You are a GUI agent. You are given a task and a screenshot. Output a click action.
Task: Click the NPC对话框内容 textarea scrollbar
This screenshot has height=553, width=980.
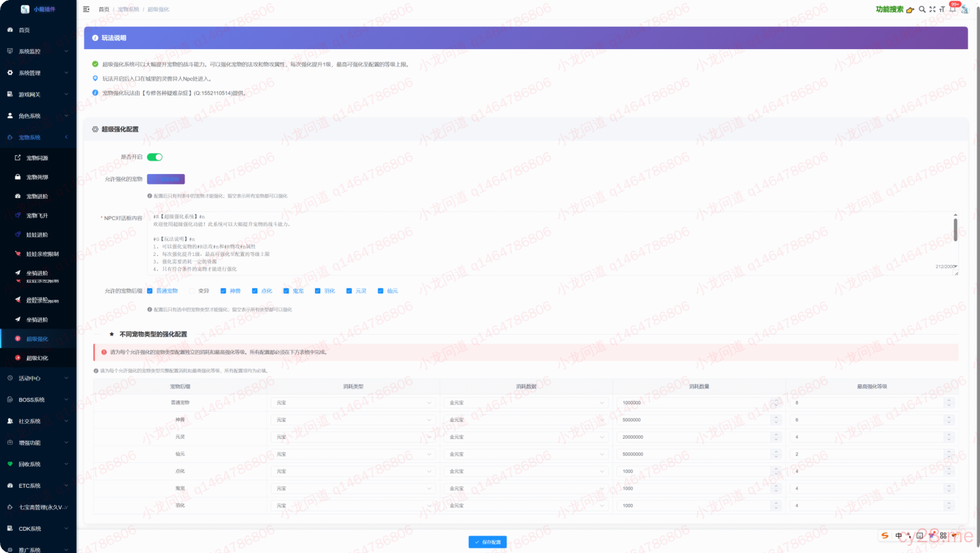coord(955,230)
